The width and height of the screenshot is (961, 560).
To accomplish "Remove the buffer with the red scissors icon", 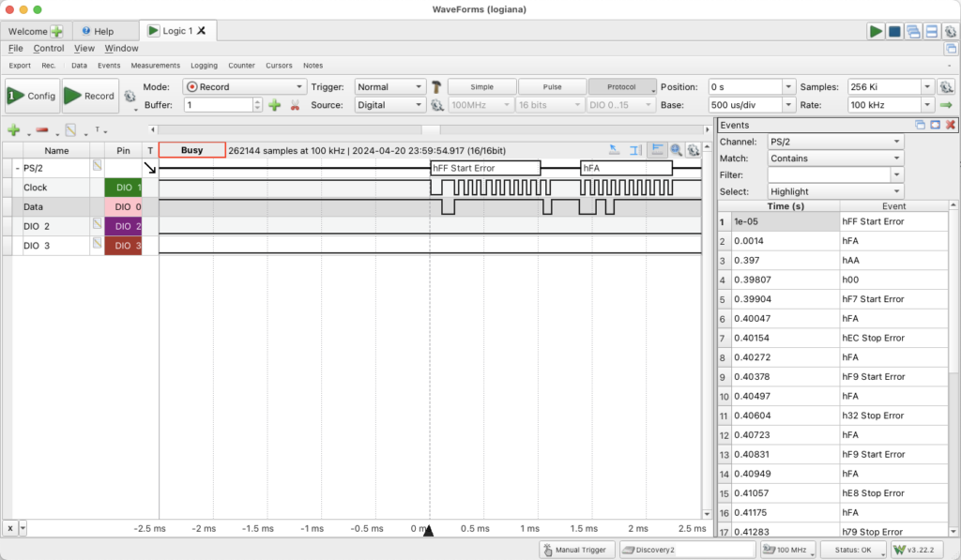I will coord(295,105).
